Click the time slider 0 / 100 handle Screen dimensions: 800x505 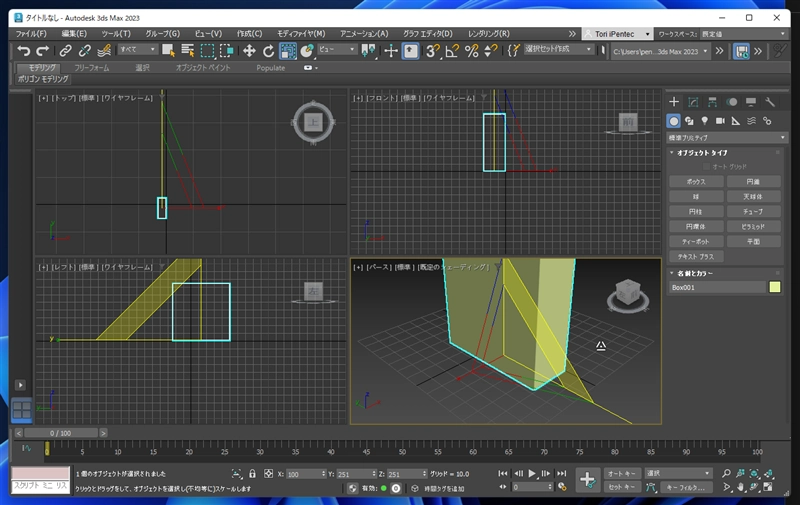(61, 433)
